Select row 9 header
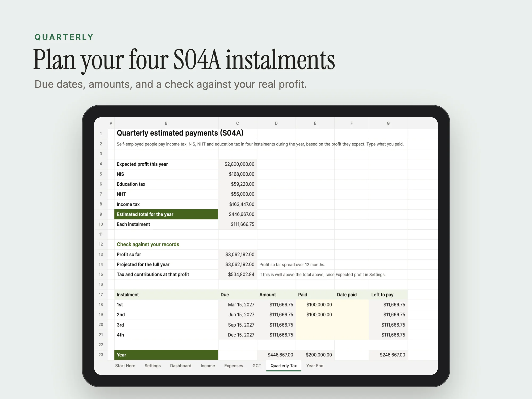The height and width of the screenshot is (399, 532). tap(101, 214)
